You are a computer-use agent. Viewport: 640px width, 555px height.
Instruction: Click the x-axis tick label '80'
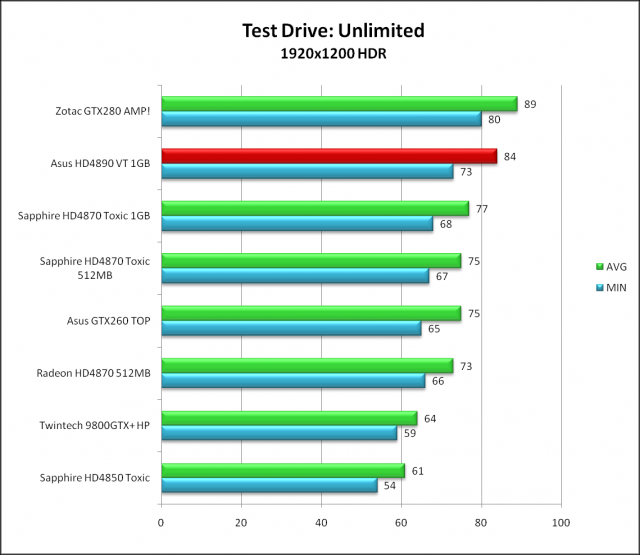pyautogui.click(x=481, y=523)
